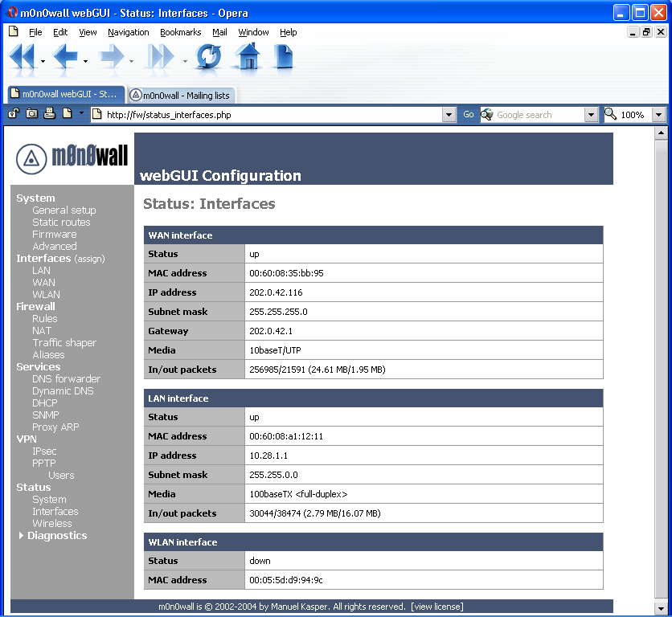Open the view license link

436,607
